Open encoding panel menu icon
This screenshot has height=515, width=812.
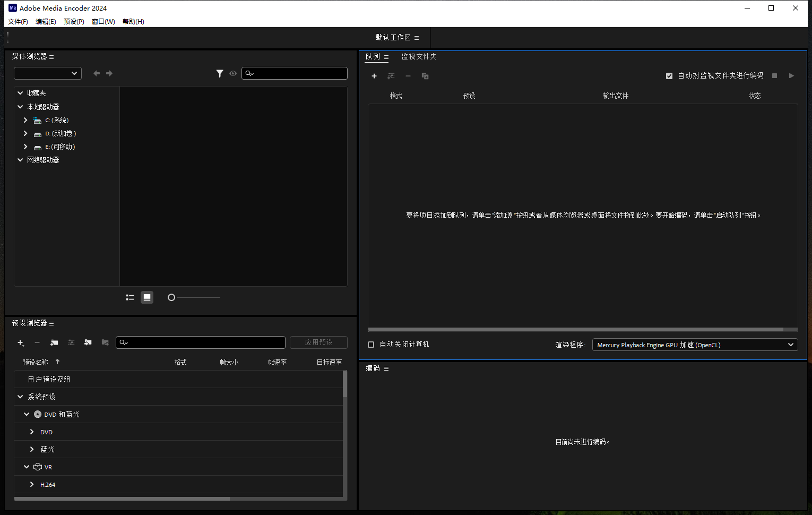pyautogui.click(x=386, y=368)
